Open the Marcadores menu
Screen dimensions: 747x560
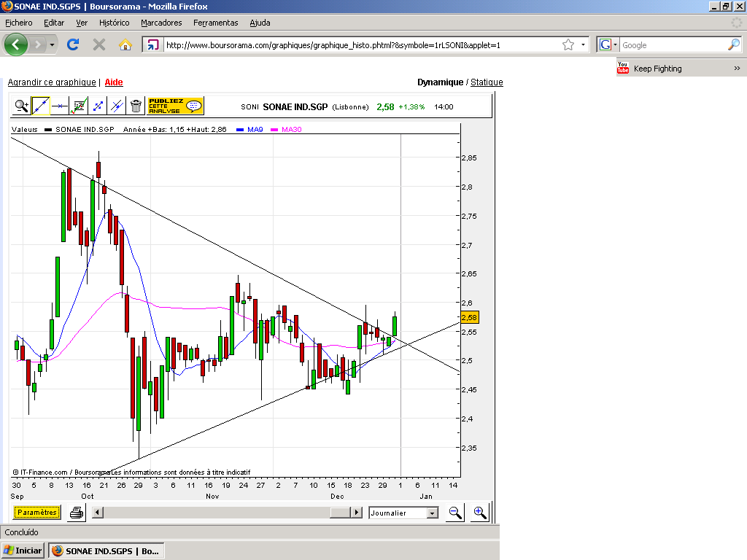pyautogui.click(x=161, y=23)
